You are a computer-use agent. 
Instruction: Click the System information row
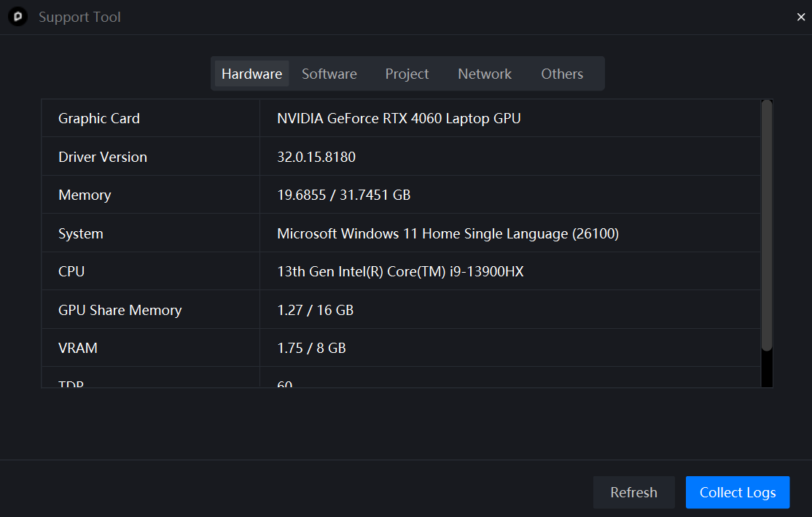click(447, 233)
